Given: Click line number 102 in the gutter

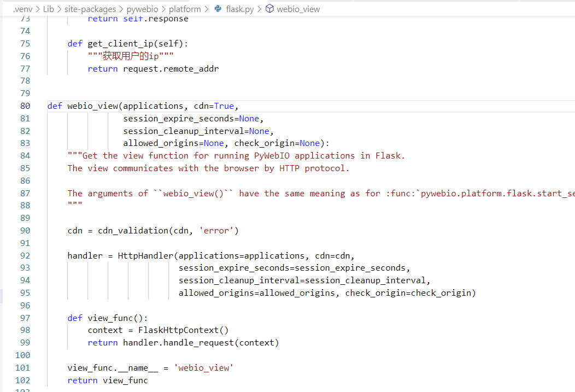Looking at the screenshot, I should pyautogui.click(x=22, y=380).
